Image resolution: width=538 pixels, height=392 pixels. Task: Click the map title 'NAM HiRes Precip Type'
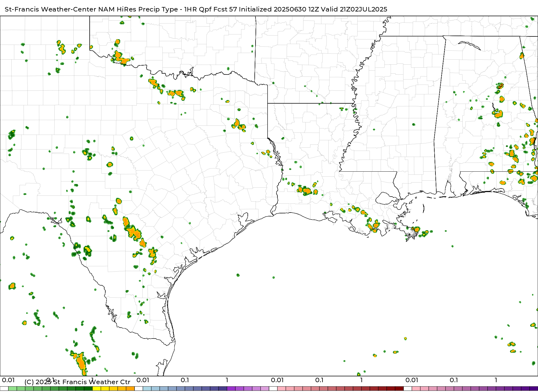138,9
